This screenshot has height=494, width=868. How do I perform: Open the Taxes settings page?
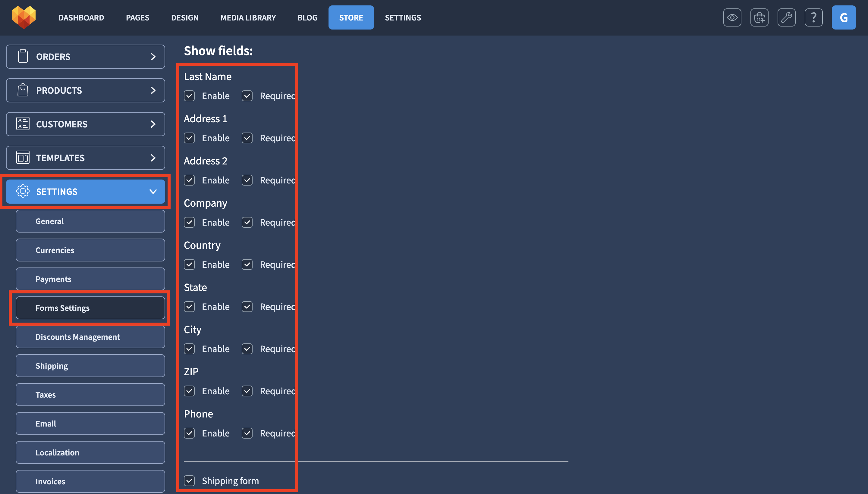90,395
